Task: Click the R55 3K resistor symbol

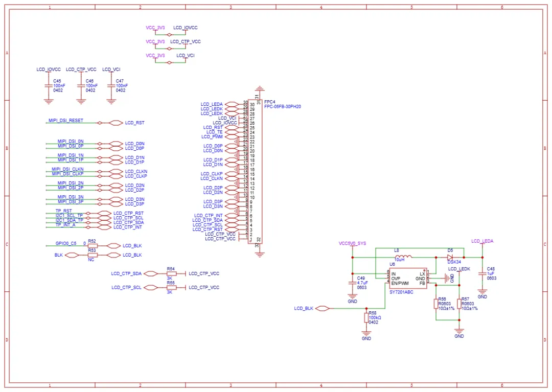Action: [x=171, y=287]
